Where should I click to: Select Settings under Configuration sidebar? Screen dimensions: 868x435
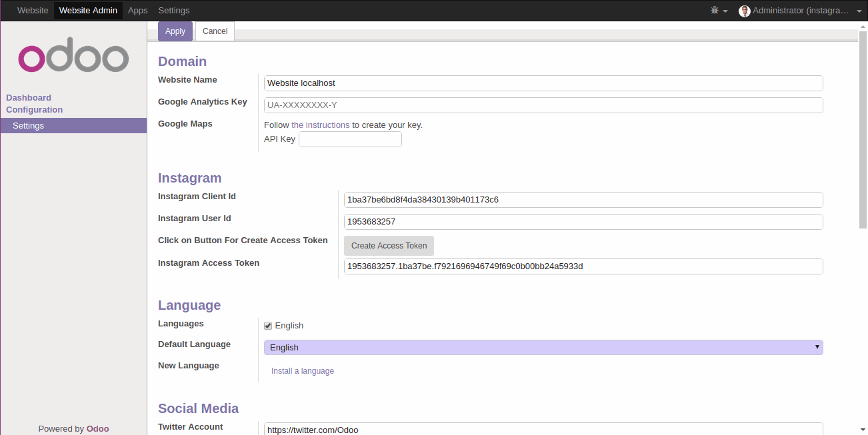coord(73,126)
